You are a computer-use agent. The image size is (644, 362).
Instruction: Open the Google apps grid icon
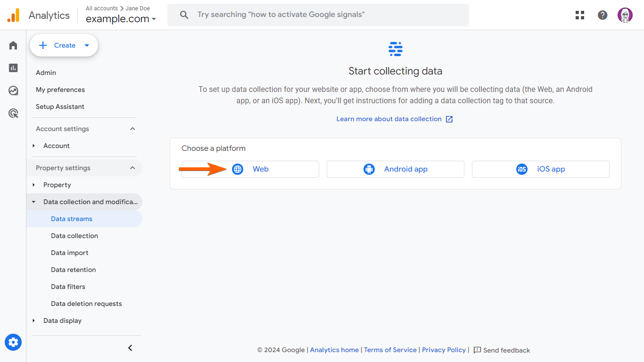(x=580, y=15)
